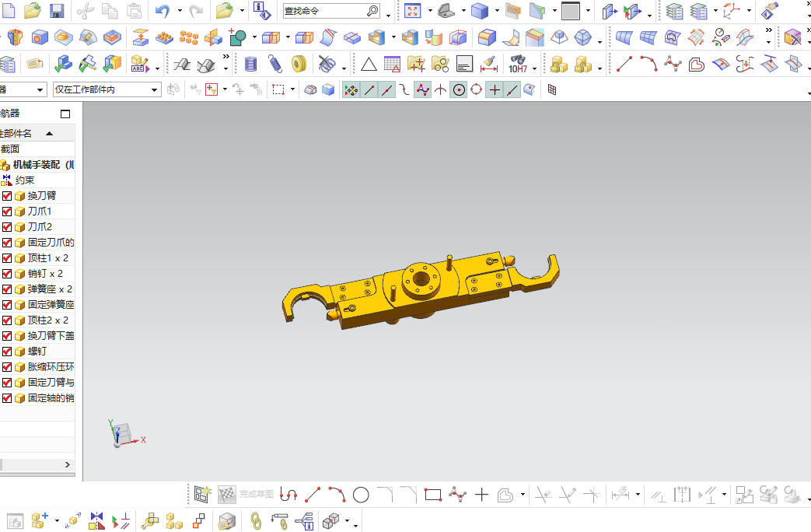Uncheck the 顶柱2 x 2 checkbox
This screenshot has height=532, width=811.
click(7, 320)
